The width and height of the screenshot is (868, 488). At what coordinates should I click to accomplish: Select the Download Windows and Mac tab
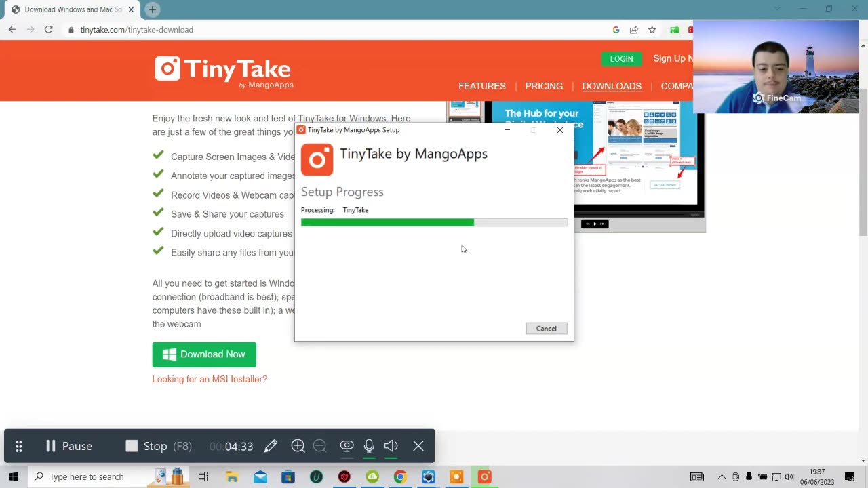(x=72, y=9)
